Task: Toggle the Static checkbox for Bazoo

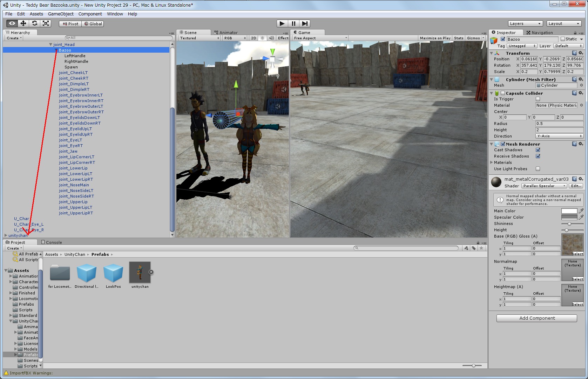Action: tap(563, 39)
